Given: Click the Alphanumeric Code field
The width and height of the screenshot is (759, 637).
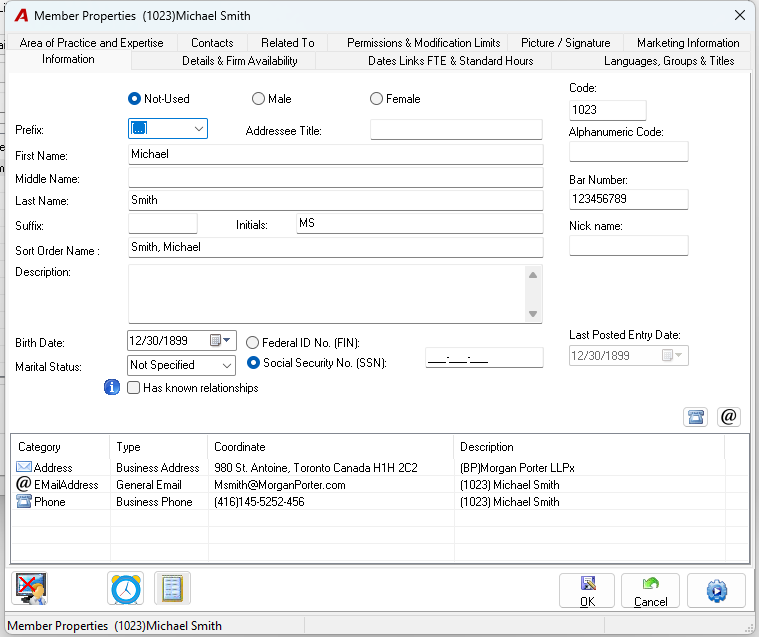Looking at the screenshot, I should [x=628, y=152].
